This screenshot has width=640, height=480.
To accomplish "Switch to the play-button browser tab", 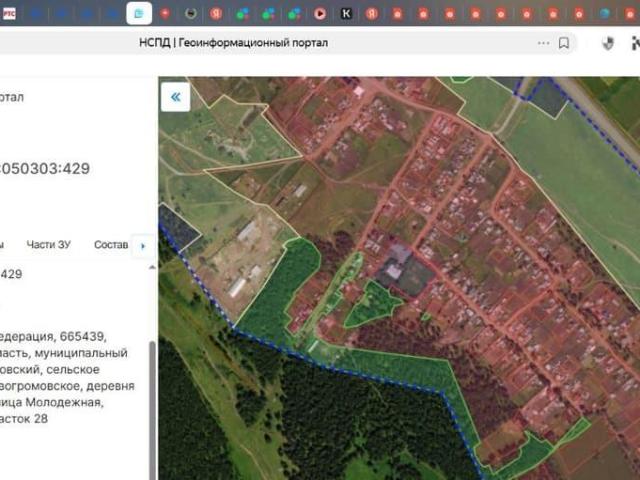I will coord(320,13).
